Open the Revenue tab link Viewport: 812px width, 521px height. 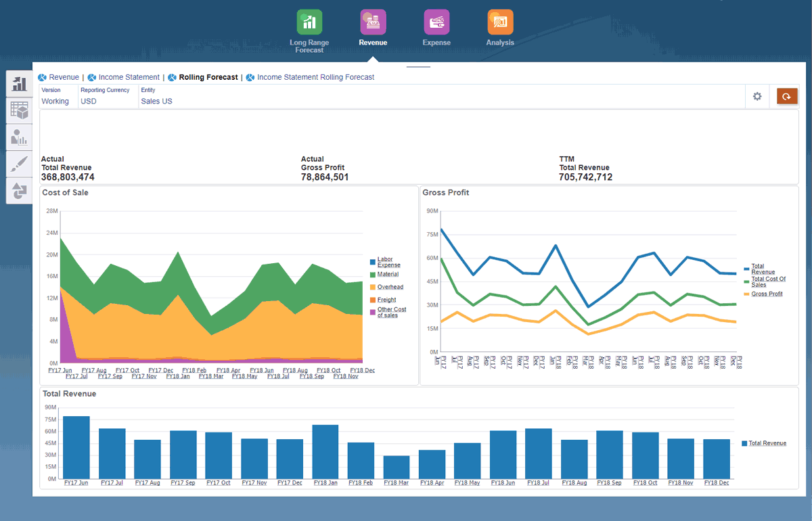coord(64,77)
